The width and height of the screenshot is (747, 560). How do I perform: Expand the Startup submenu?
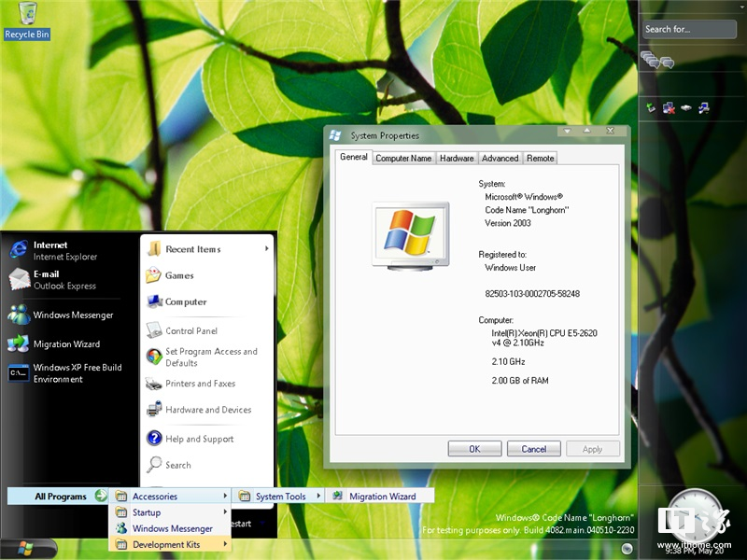[x=170, y=512]
